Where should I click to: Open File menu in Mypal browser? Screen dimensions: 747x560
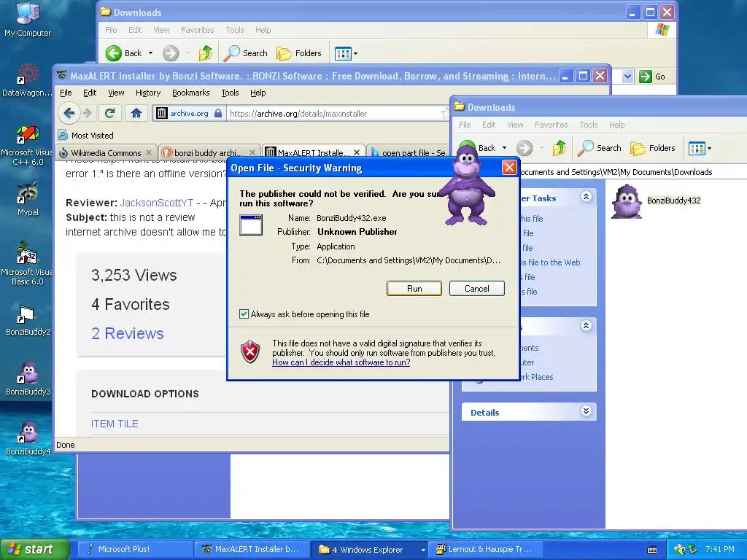point(66,93)
